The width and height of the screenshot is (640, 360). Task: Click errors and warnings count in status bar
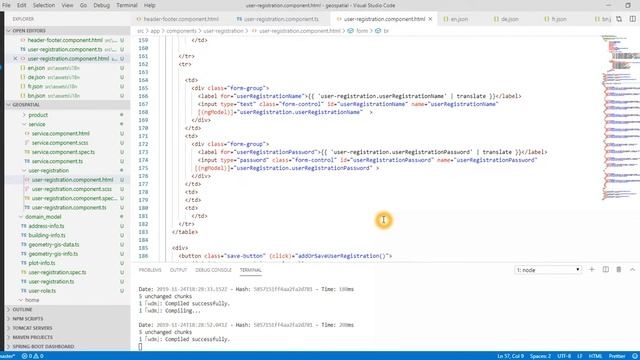coord(33,356)
